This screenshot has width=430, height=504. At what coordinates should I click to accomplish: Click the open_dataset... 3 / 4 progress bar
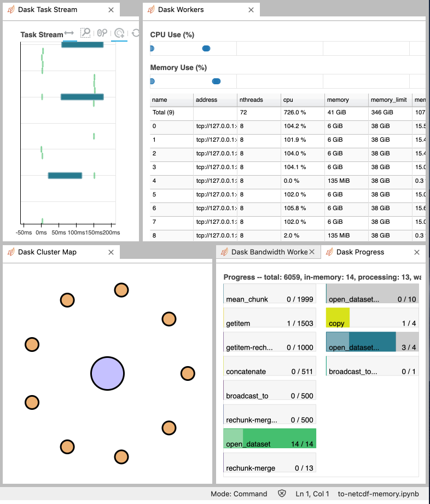pos(372,341)
